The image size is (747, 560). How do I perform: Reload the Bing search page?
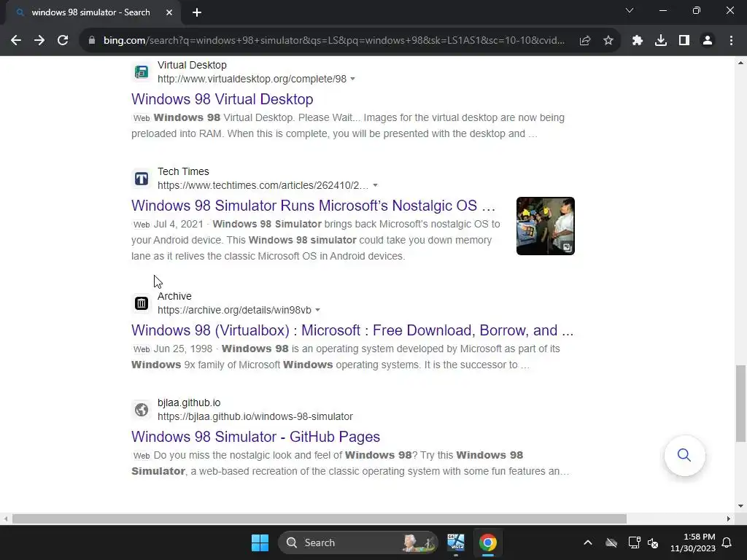click(x=63, y=41)
